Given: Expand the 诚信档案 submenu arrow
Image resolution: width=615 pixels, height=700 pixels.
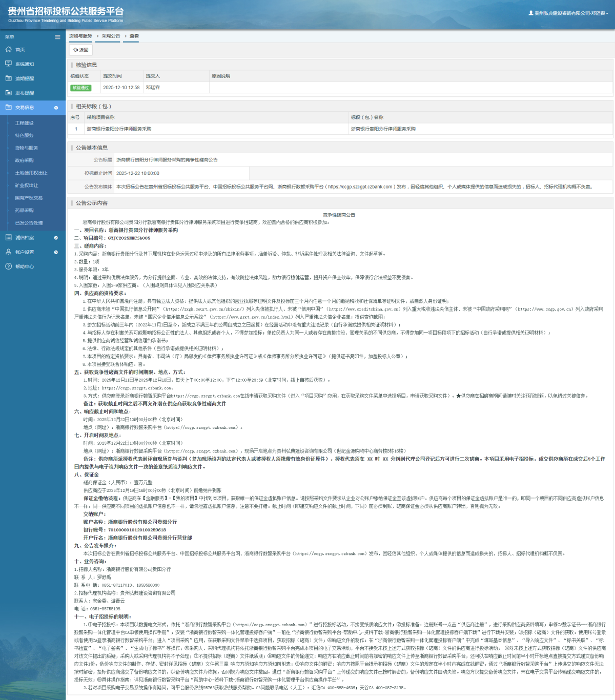Looking at the screenshot, I should point(56,238).
